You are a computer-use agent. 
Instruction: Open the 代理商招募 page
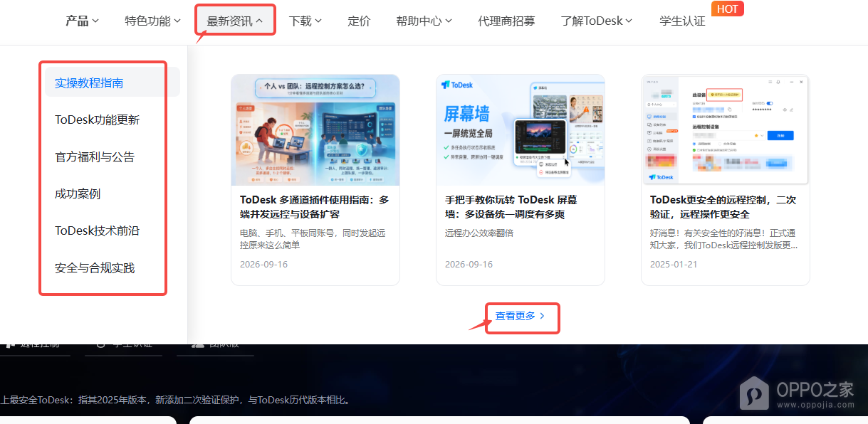[506, 21]
